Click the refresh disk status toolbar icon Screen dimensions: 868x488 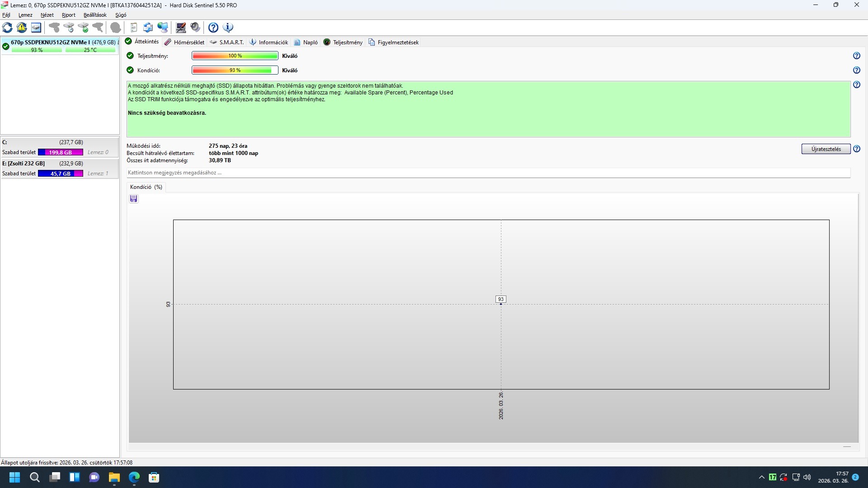point(7,28)
